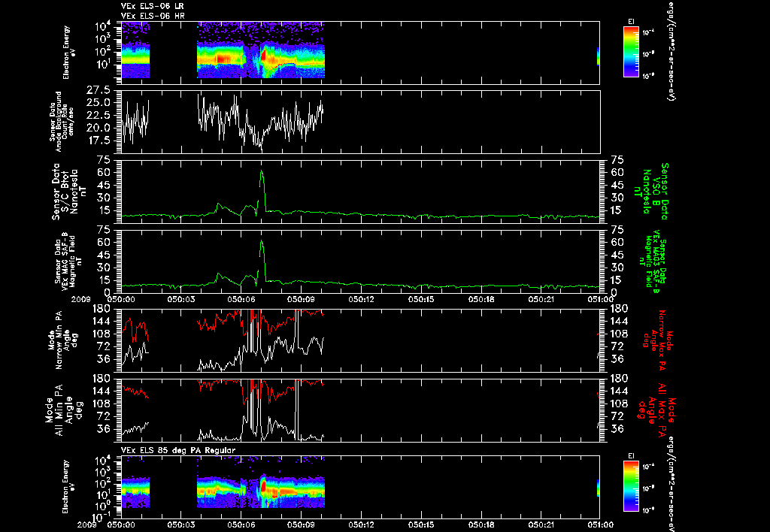This screenshot has width=770, height=532.
Task: Click the count rate minimum dip in the Anode Background plot
Action: (x=261, y=149)
